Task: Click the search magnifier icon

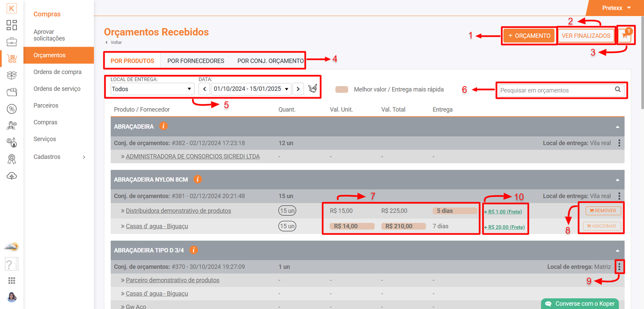Action: pyautogui.click(x=617, y=90)
